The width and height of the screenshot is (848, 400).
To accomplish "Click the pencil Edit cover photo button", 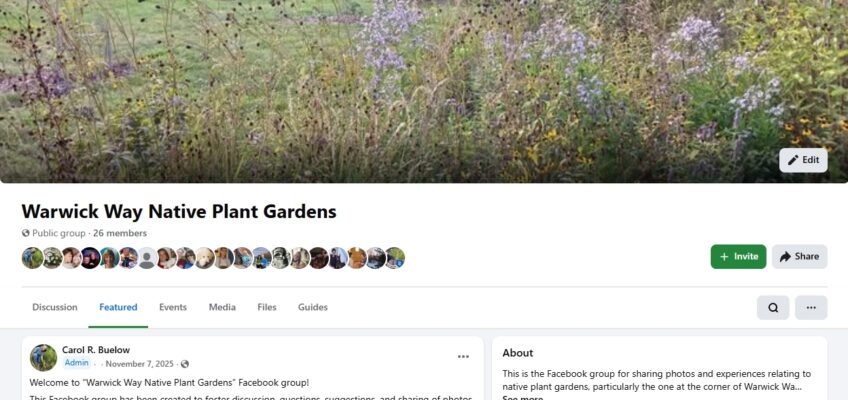I will (803, 160).
